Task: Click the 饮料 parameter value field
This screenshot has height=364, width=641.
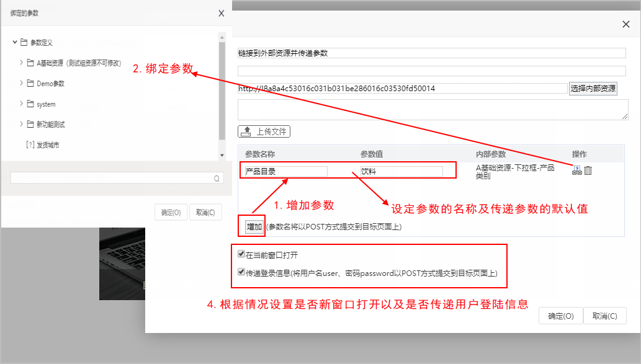Action: (x=401, y=171)
